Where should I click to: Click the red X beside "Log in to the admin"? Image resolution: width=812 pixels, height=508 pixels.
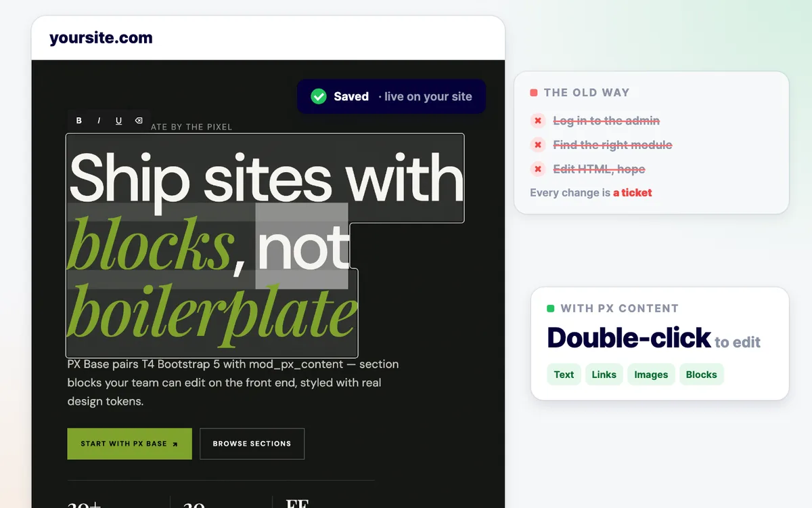[x=538, y=121]
